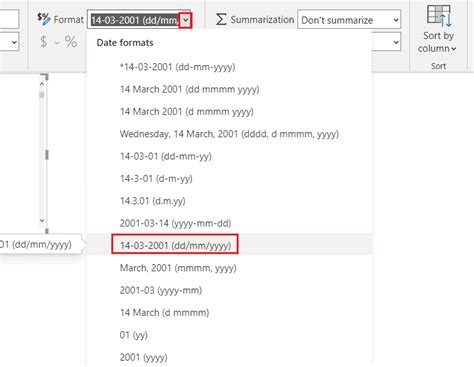Click the Format label text
The image size is (474, 367).
(69, 20)
